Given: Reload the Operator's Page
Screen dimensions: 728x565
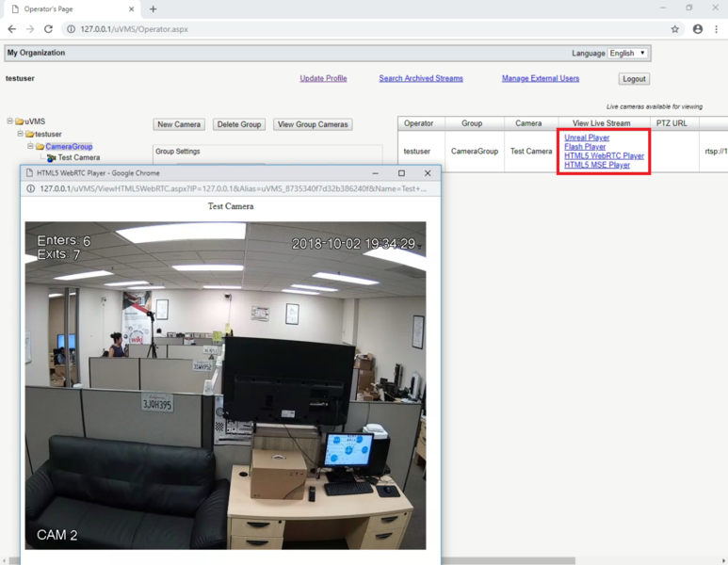Looking at the screenshot, I should [x=48, y=29].
